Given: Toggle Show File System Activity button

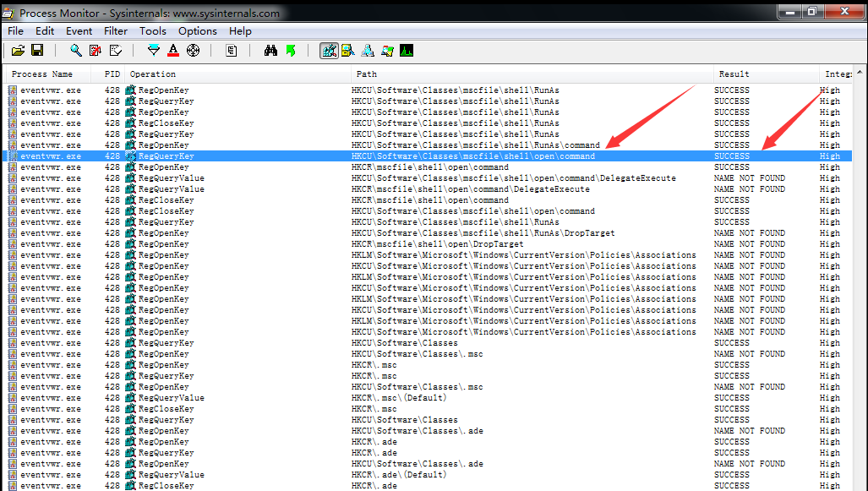Looking at the screenshot, I should [x=347, y=51].
